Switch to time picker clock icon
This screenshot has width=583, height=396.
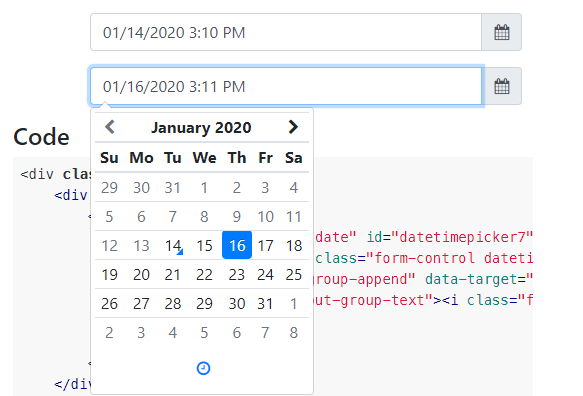click(203, 368)
